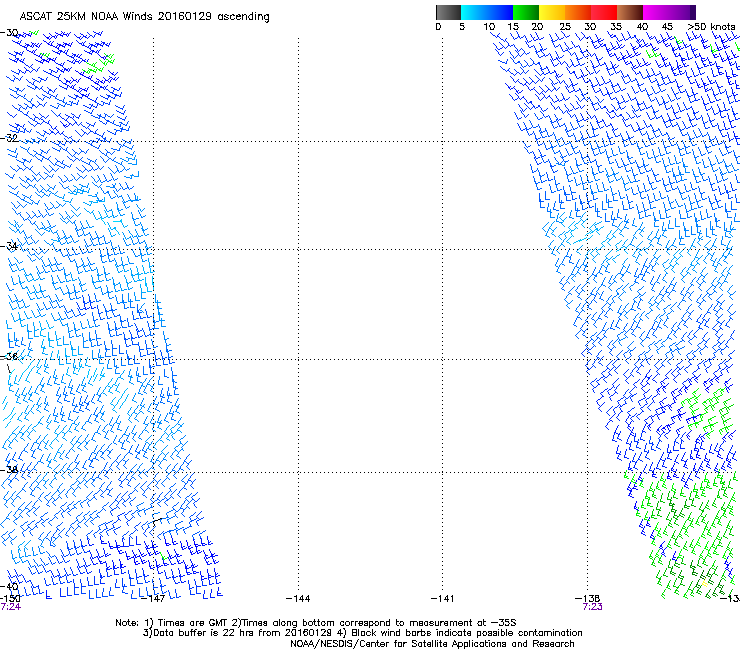This screenshot has height=650, width=740.
Task: Pick the brown 35–40 knot color segment
Action: pos(630,12)
